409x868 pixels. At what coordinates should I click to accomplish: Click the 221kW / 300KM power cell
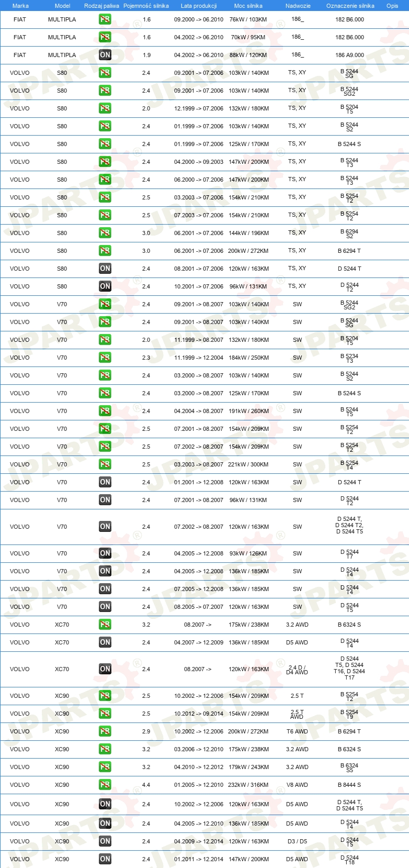(248, 464)
